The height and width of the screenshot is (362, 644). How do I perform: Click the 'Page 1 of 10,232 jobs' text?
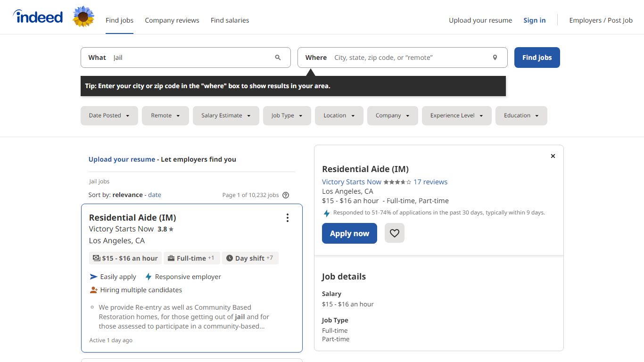click(250, 195)
